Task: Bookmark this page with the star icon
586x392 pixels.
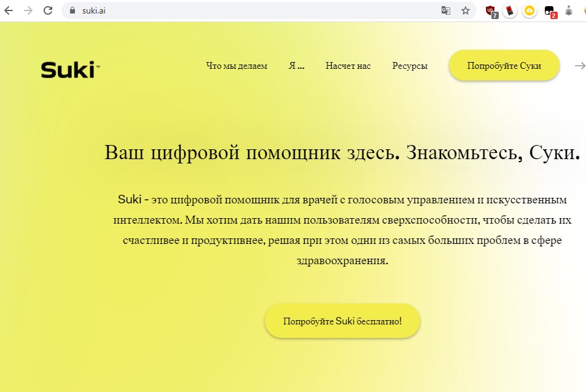Action: tap(465, 10)
